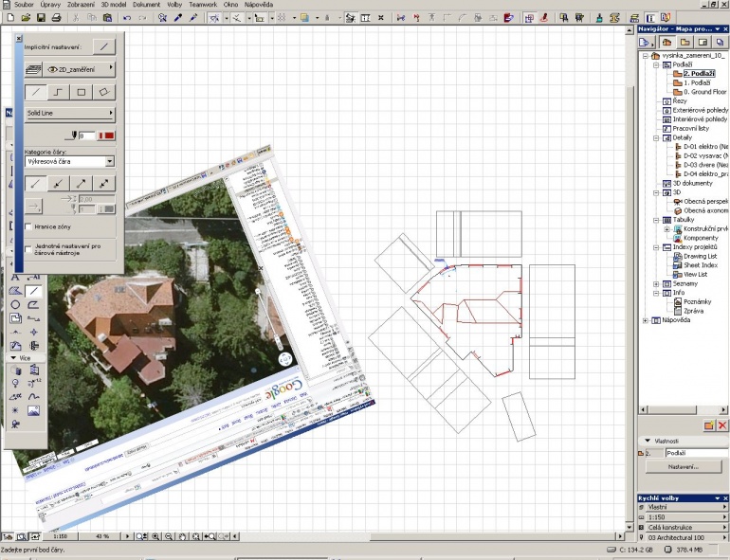Open the Solid Line type dropdown
730x560 pixels.
tap(69, 113)
